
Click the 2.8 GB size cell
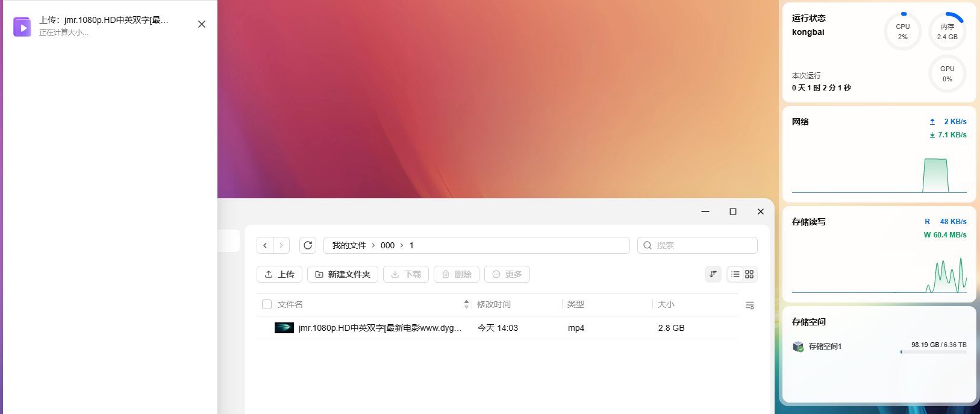(671, 328)
